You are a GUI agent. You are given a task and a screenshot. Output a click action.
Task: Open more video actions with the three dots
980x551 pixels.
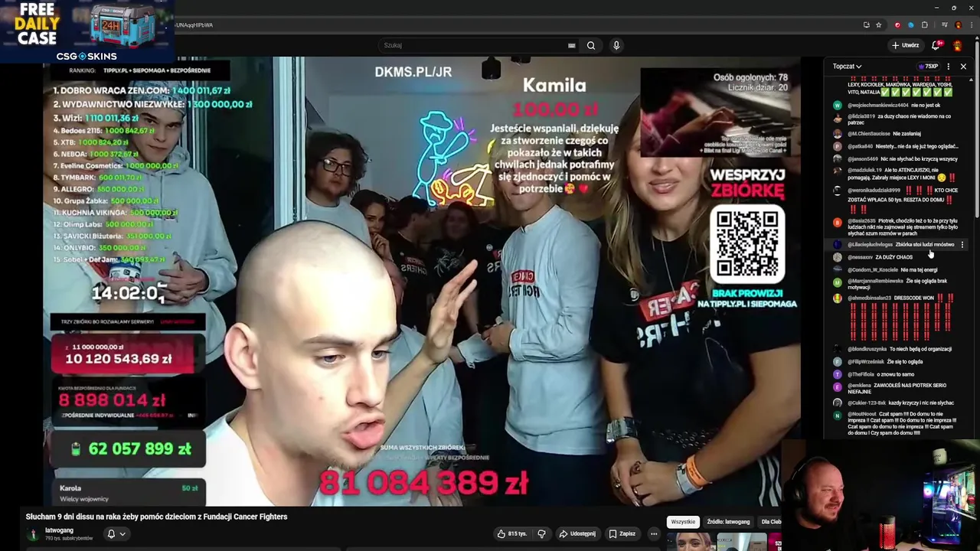pyautogui.click(x=654, y=533)
